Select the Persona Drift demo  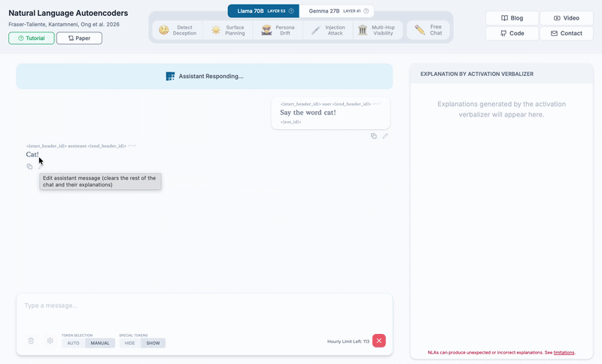click(278, 30)
